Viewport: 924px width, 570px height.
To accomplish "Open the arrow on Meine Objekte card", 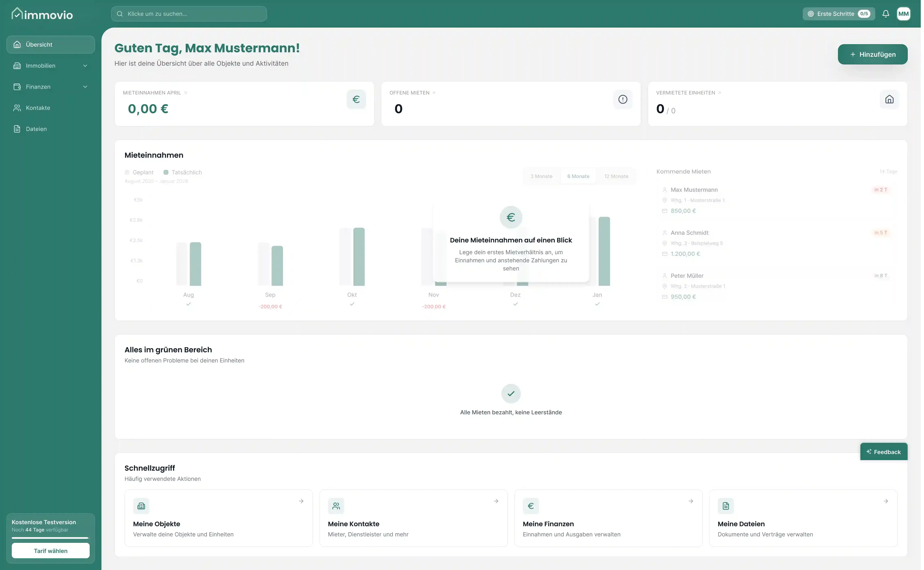I will pos(301,501).
